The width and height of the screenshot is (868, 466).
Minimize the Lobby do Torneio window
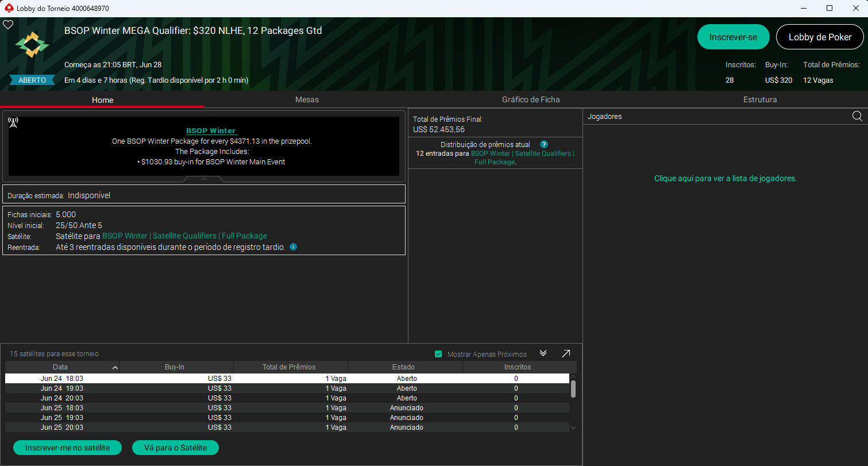click(803, 8)
